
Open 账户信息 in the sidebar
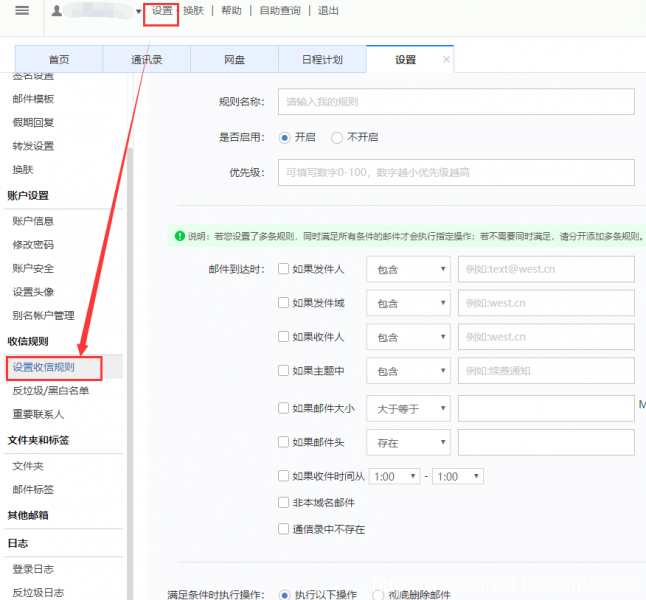coord(33,221)
